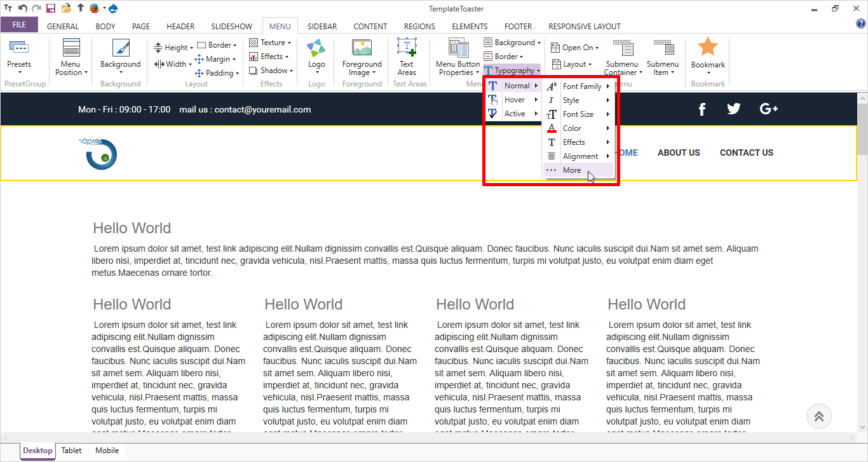
Task: Choose More in the typography menu
Action: (572, 170)
